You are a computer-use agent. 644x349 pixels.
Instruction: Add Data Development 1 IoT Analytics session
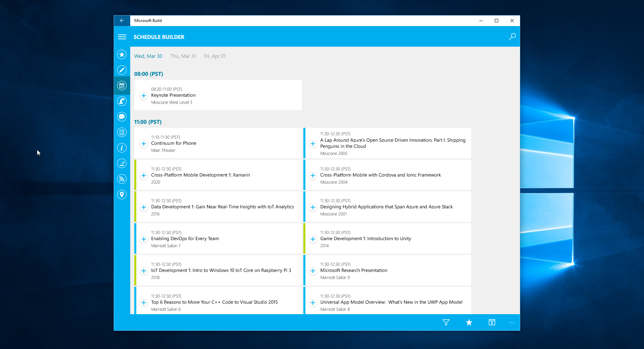(144, 207)
